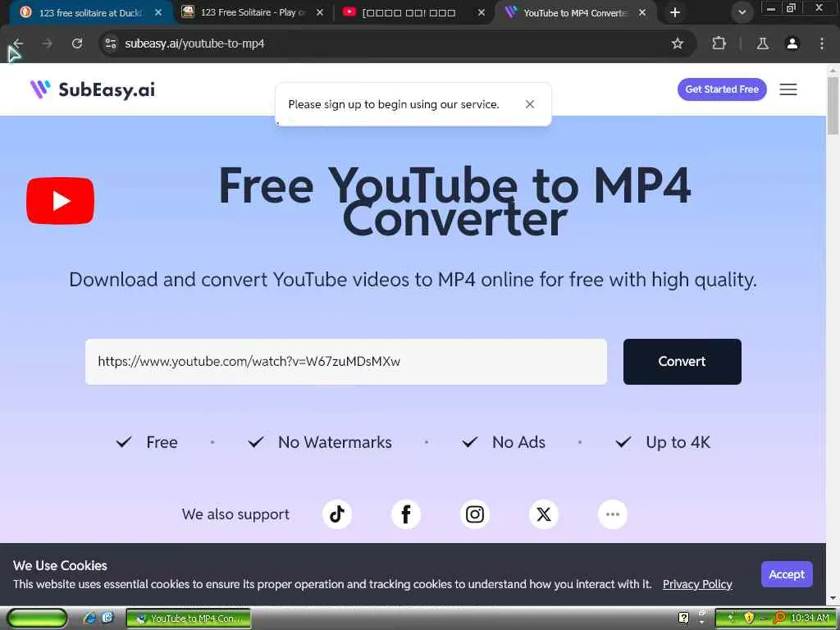Click the 'We also support' label
The height and width of the screenshot is (630, 840).
pyautogui.click(x=235, y=514)
